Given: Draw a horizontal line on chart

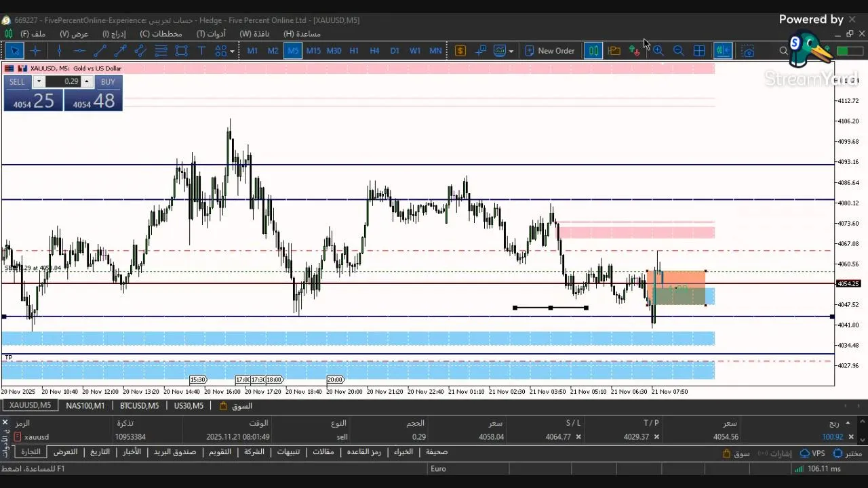Looking at the screenshot, I should pos(79,51).
